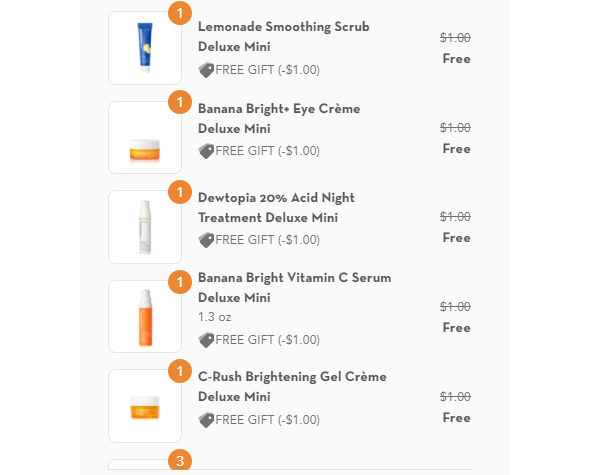Image resolution: width=590 pixels, height=475 pixels.
Task: Click the C-Rush Brightening Gel Crème Deluxe Mini title
Action: 292,387
